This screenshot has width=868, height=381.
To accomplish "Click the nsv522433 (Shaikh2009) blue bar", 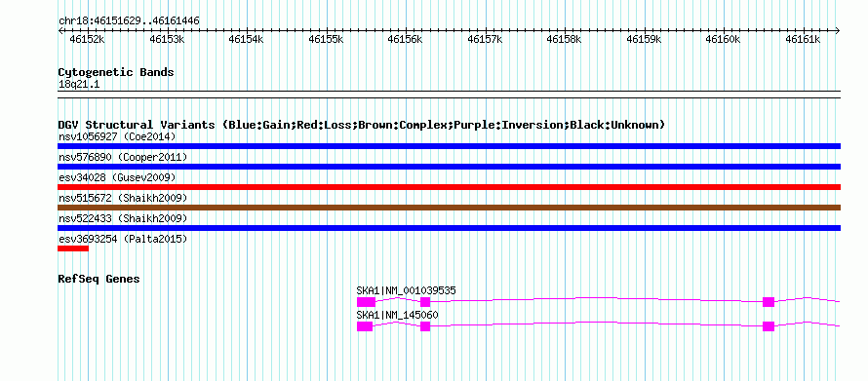I will (x=449, y=228).
